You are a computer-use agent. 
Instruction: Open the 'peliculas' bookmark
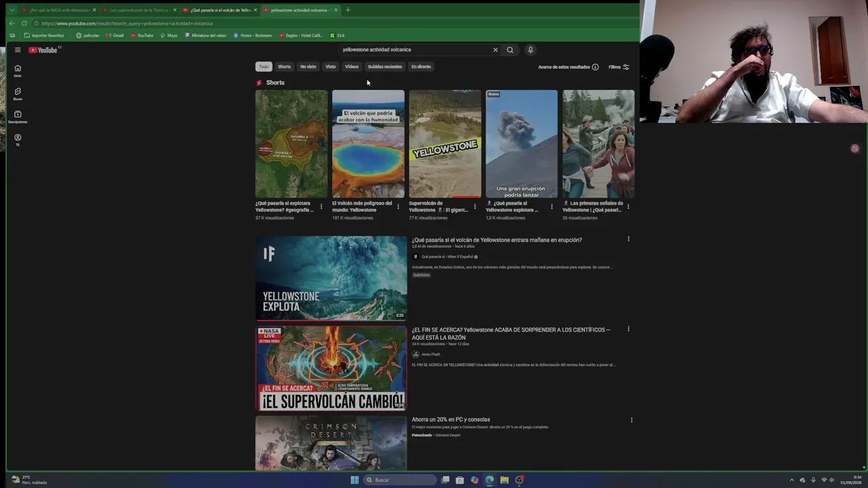click(x=87, y=35)
